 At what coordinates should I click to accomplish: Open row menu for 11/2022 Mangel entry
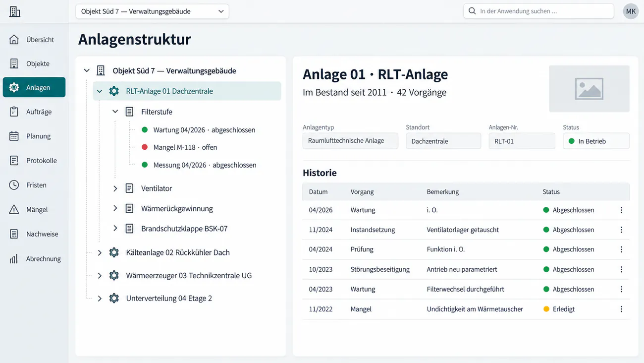coord(621,309)
